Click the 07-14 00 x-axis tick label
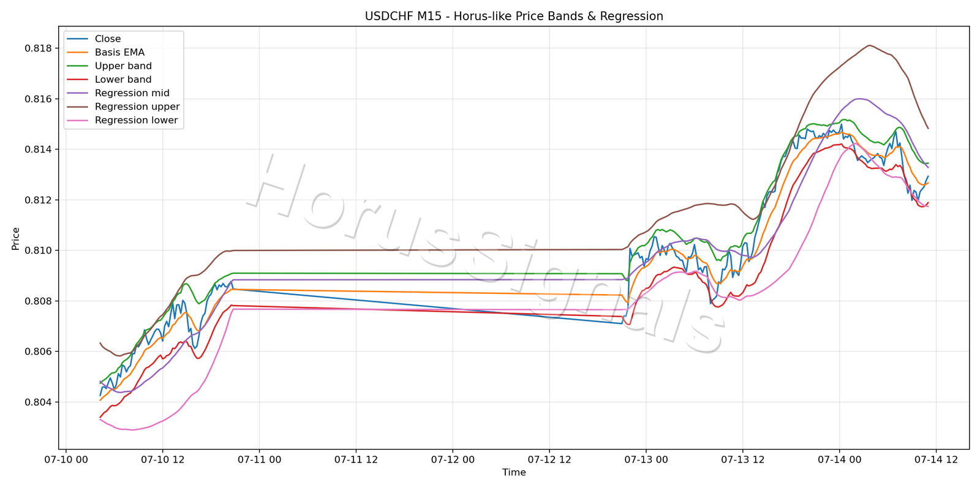The height and width of the screenshot is (490, 980). [839, 459]
